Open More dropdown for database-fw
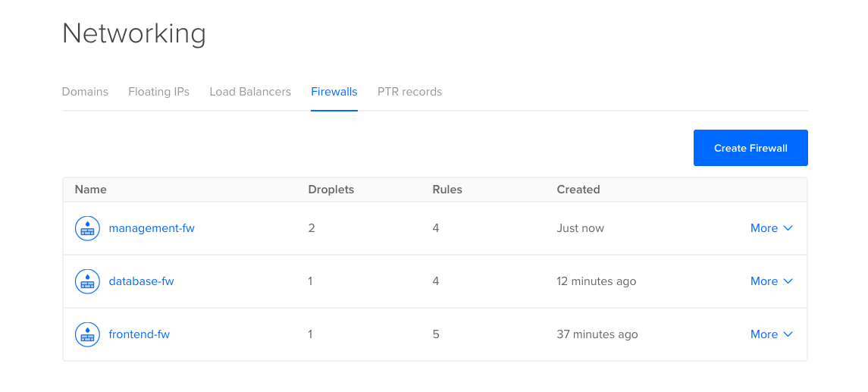868x392 pixels. tap(771, 281)
